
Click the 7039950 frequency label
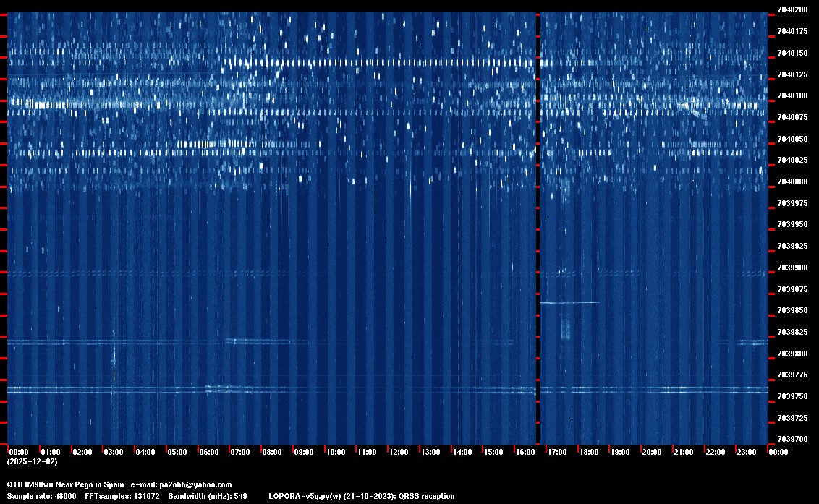point(792,225)
